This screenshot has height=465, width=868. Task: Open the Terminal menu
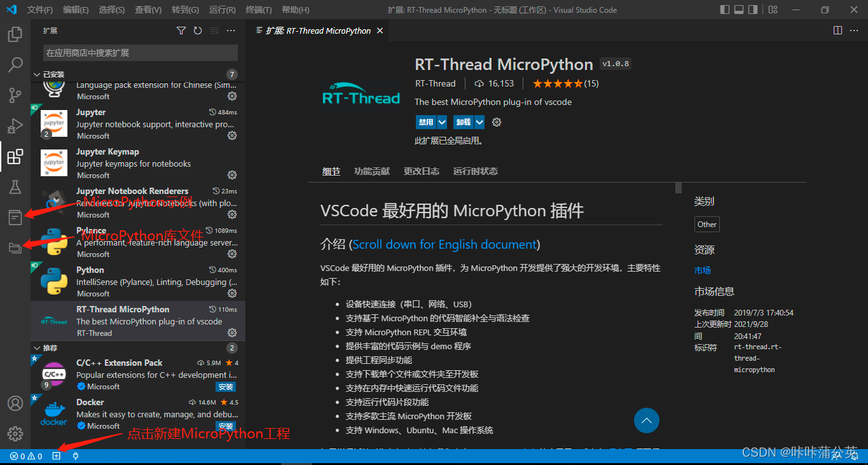click(x=259, y=10)
